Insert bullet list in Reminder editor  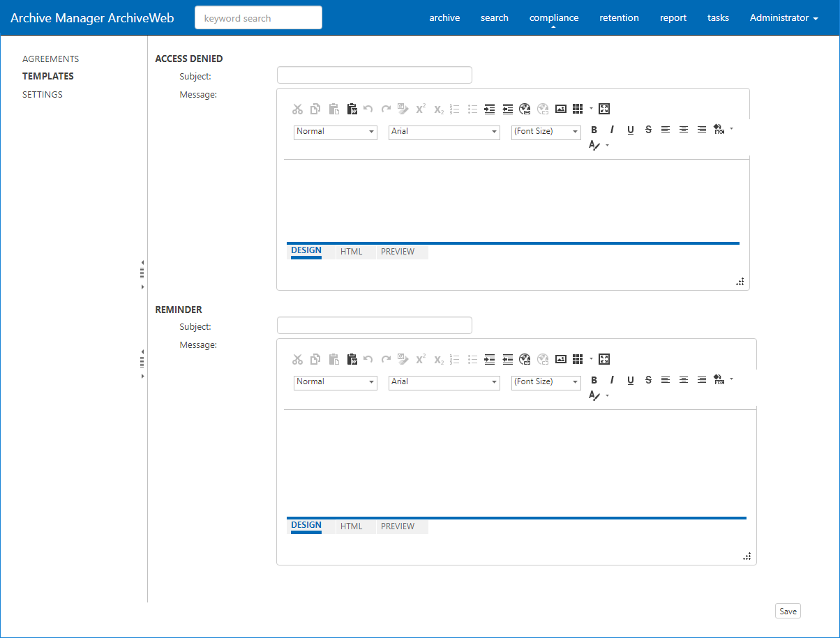tap(472, 359)
